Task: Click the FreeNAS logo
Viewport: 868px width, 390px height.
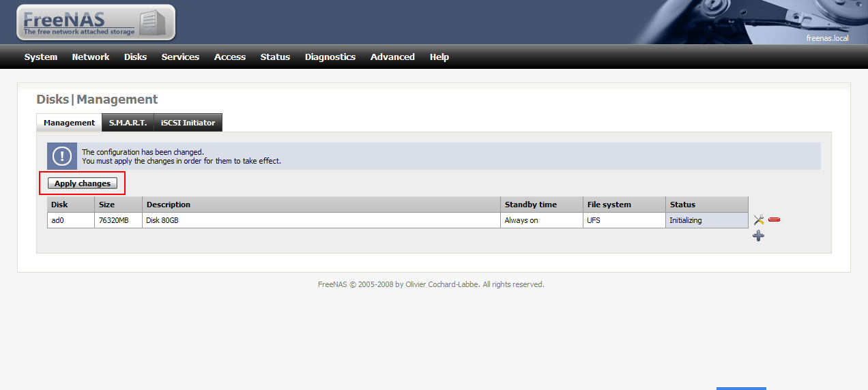Action: (96, 22)
